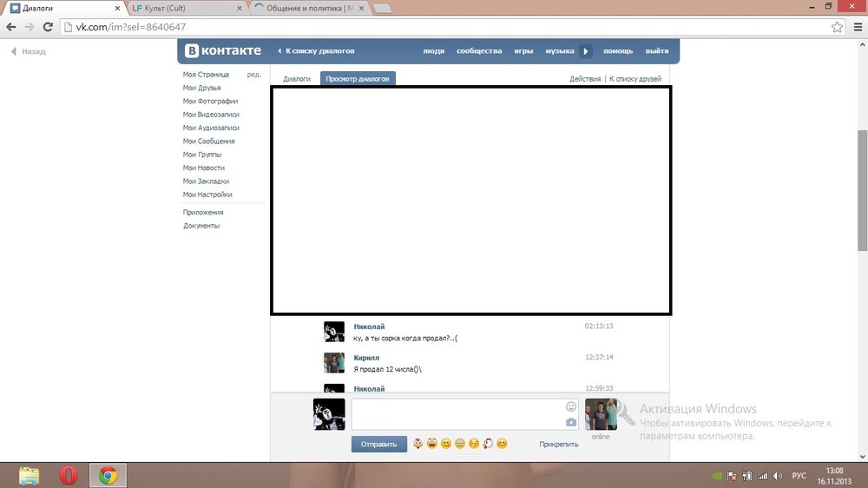Screen dimensions: 868x488
Task: Open Opera from the taskbar
Action: [x=69, y=475]
